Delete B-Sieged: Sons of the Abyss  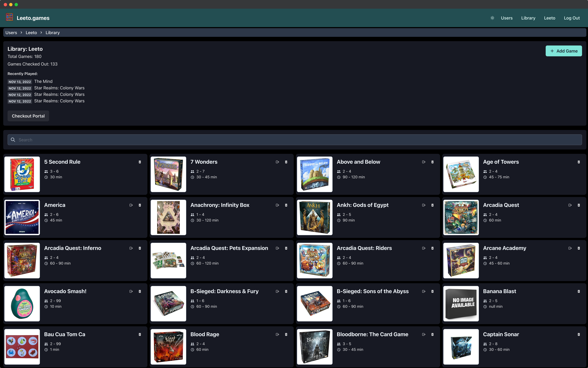pos(432,292)
